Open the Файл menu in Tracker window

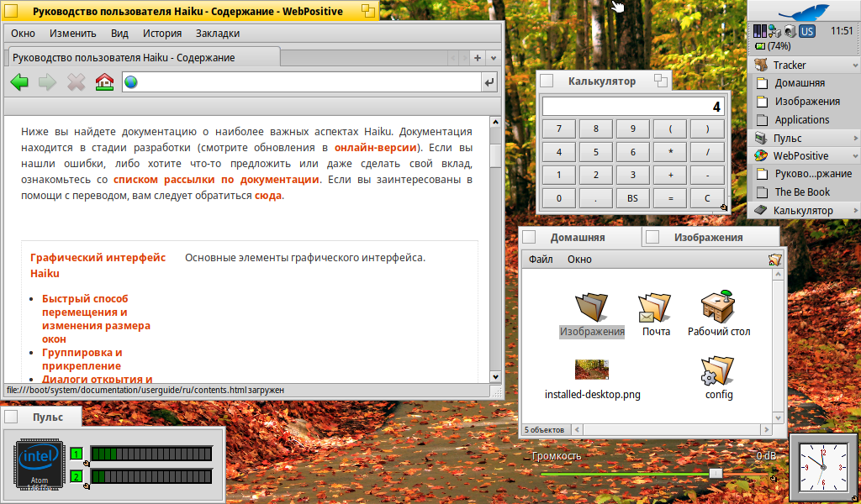541,260
